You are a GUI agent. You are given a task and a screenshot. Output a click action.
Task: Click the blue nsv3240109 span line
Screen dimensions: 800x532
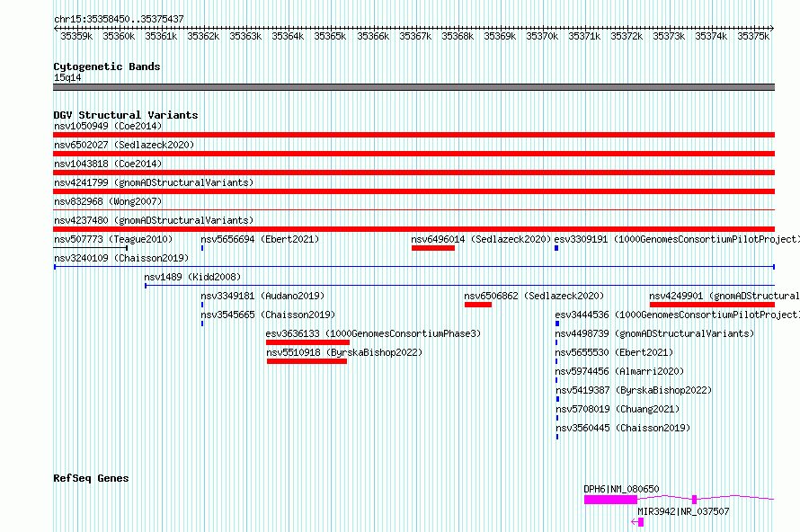pos(414,267)
